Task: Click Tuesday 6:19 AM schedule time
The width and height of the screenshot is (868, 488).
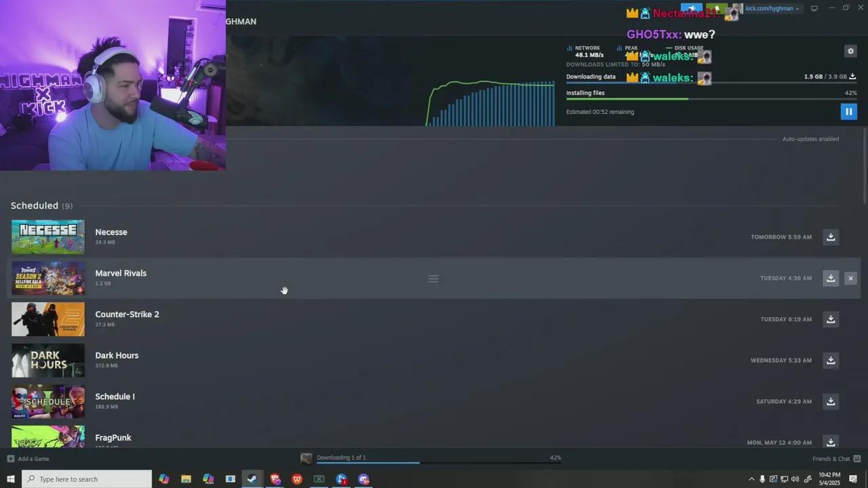Action: point(786,319)
